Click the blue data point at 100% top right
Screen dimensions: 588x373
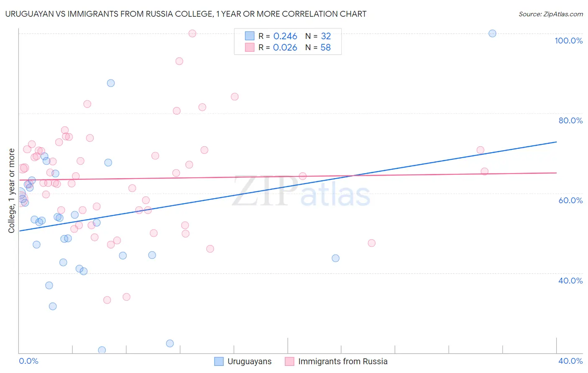coord(492,33)
